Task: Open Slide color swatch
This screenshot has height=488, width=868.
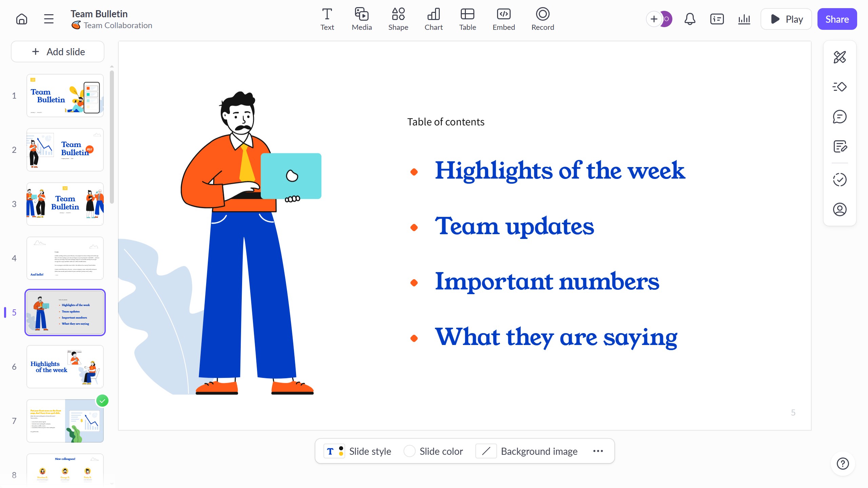Action: (410, 451)
